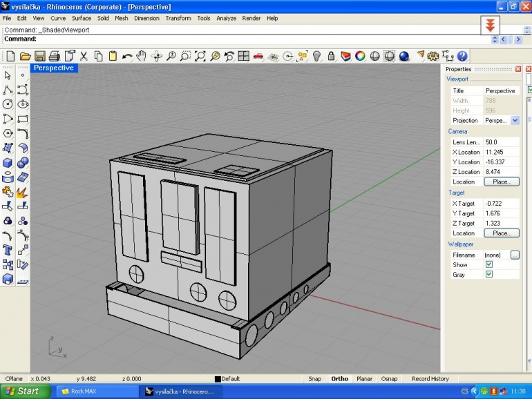The height and width of the screenshot is (399, 532).
Task: Close the Properties panel
Action: 517,69
